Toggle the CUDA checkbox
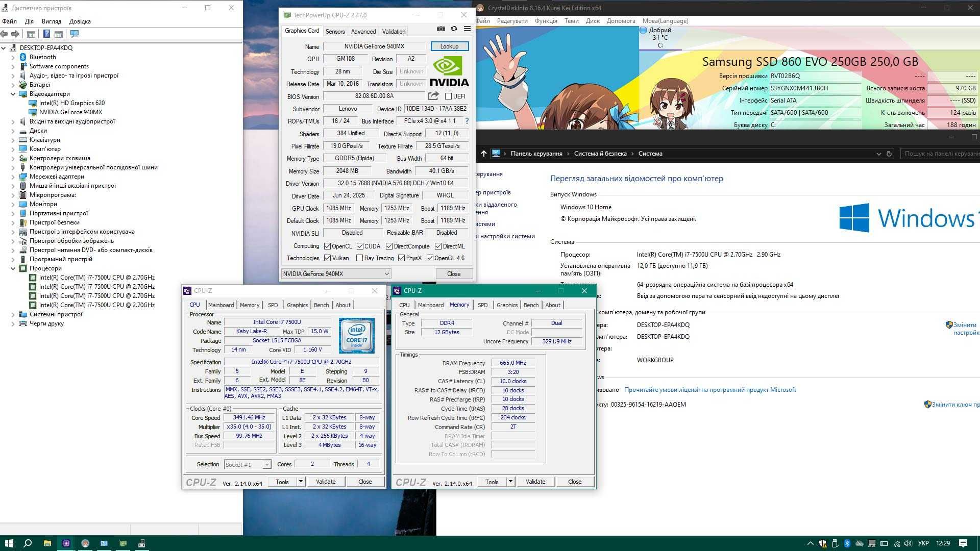 tap(360, 246)
